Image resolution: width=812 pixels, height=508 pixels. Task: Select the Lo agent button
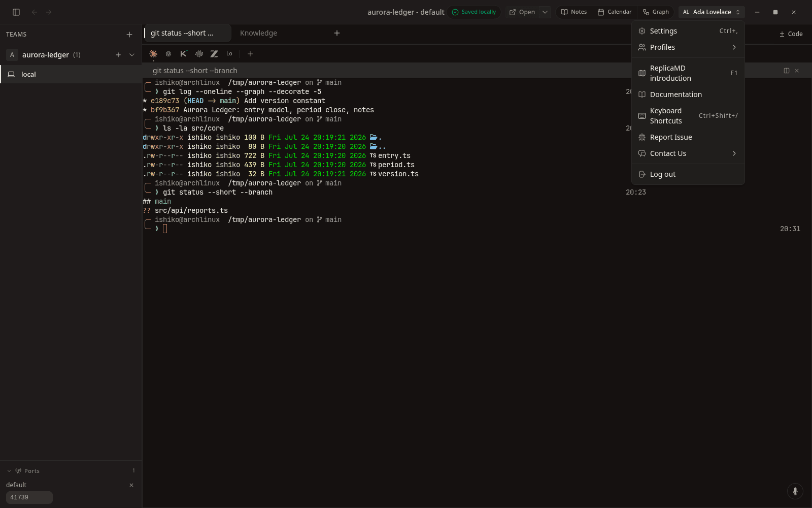pyautogui.click(x=229, y=53)
